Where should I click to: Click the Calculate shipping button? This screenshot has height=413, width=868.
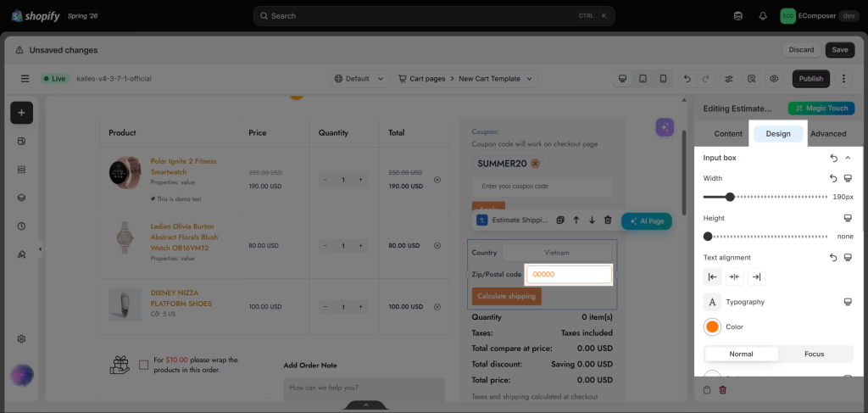[507, 296]
